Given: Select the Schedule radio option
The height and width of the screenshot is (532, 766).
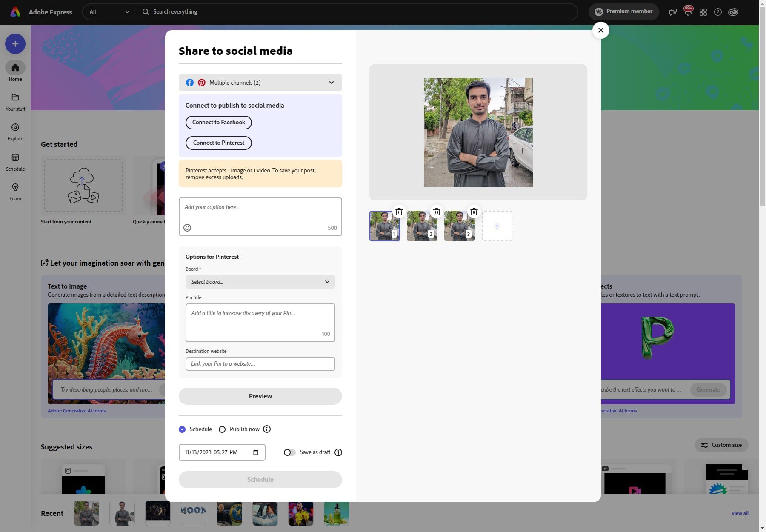Looking at the screenshot, I should (182, 429).
